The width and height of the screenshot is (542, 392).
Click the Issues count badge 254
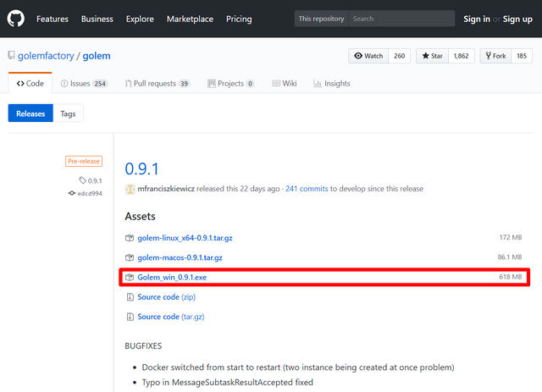pos(100,84)
